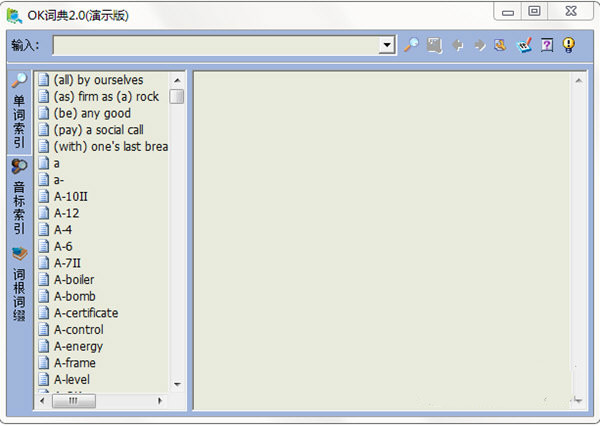Select entry "A-12"

(67, 213)
